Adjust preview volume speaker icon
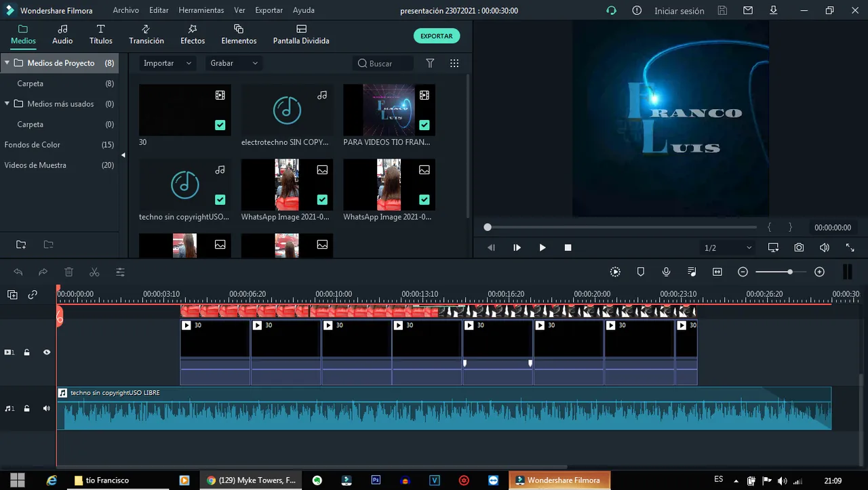 pyautogui.click(x=825, y=247)
